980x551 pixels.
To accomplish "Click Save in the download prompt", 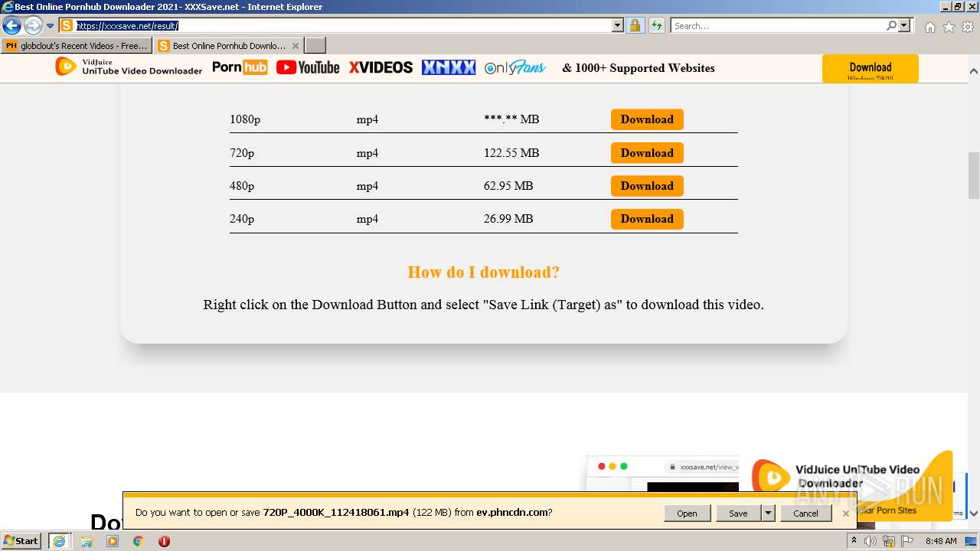I will pos(738,514).
